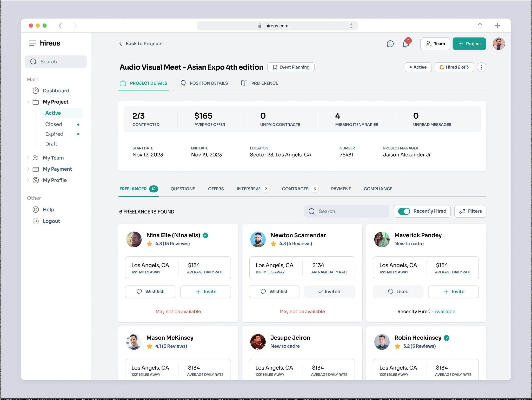Open the Hired 2 of 3 indicator
The image size is (532, 400).
tap(454, 67)
